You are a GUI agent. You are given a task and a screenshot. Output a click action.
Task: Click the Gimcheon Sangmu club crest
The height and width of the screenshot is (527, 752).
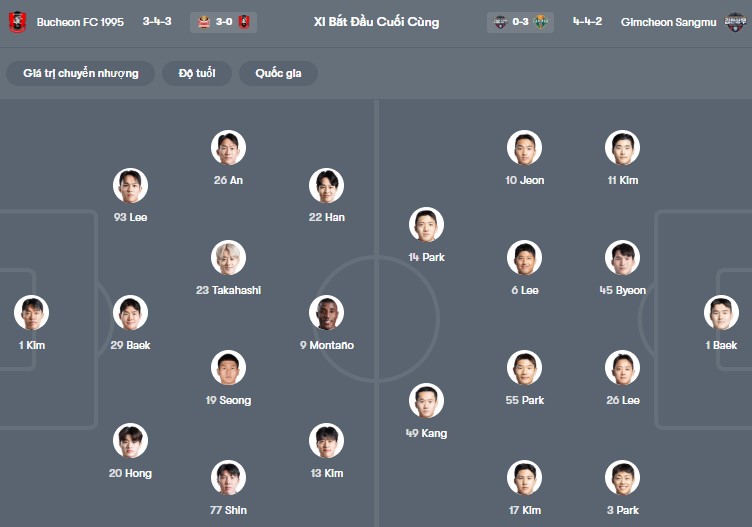pyautogui.click(x=736, y=21)
